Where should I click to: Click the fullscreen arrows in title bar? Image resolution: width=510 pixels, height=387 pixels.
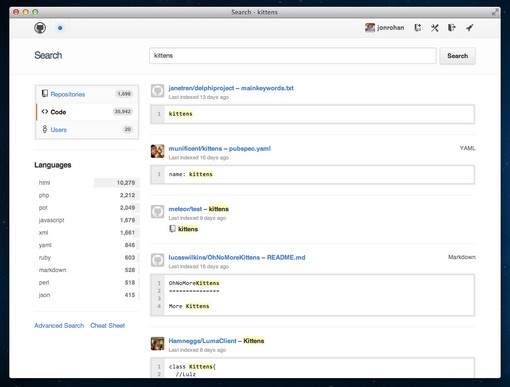point(495,12)
